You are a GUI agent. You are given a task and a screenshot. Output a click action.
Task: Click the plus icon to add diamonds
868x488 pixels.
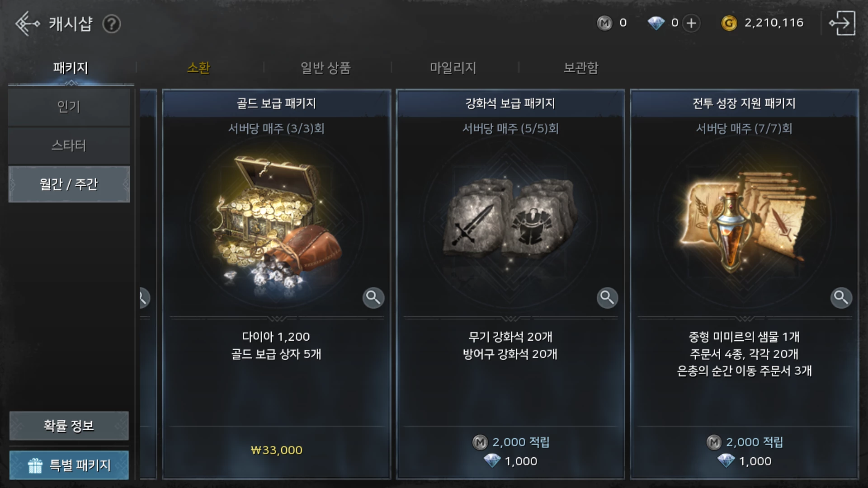point(691,23)
